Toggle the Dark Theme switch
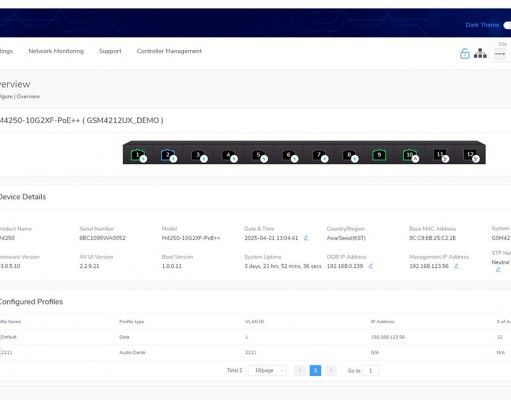Viewport: 511px width, 400px height. tap(507, 25)
